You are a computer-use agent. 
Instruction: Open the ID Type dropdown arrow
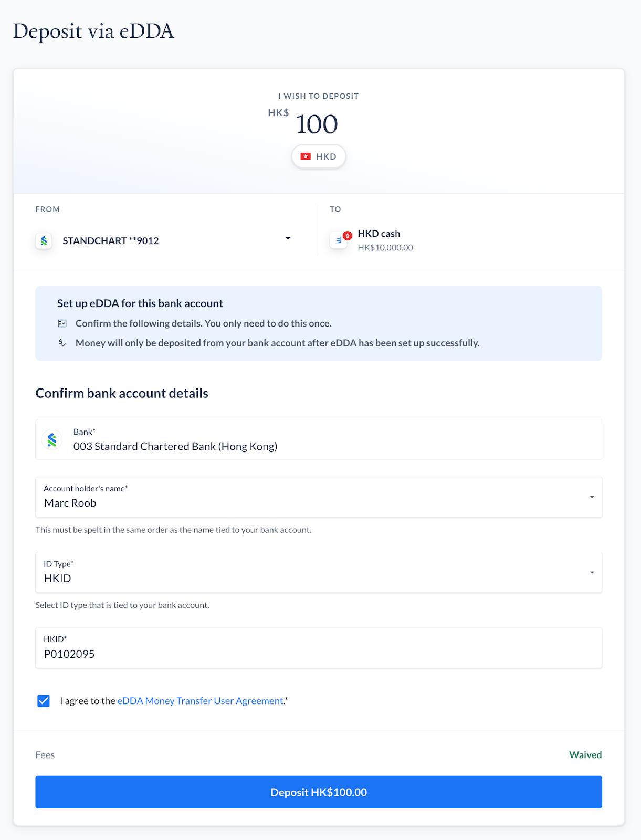coord(592,573)
